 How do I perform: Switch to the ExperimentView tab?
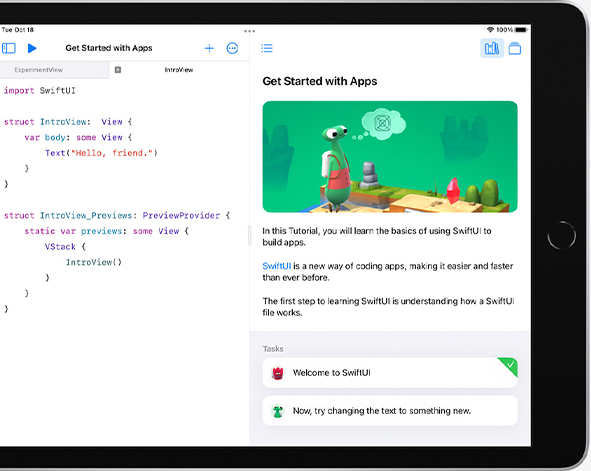coord(38,70)
